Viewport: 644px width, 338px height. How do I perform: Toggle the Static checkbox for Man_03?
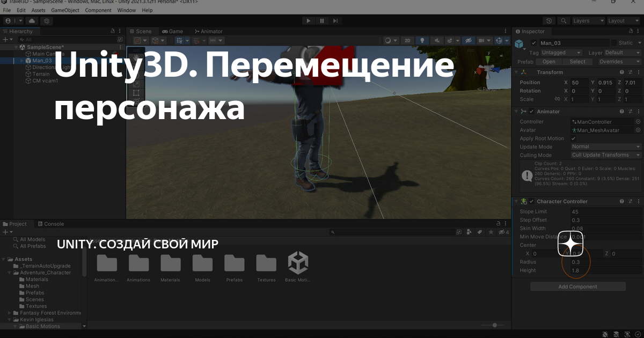pos(614,43)
